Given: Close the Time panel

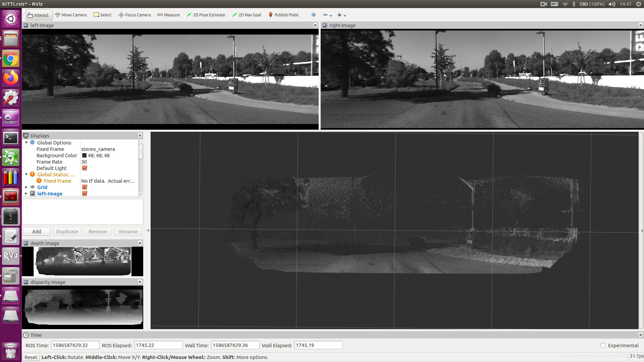Looking at the screenshot, I should click(x=640, y=335).
